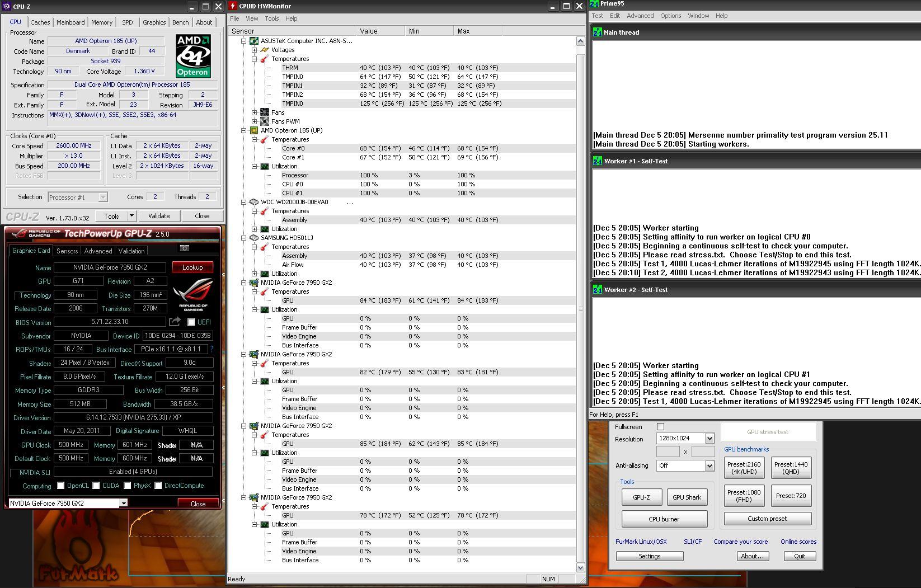Open the Processor #1 selection dropdown
This screenshot has height=588, width=921.
point(103,197)
